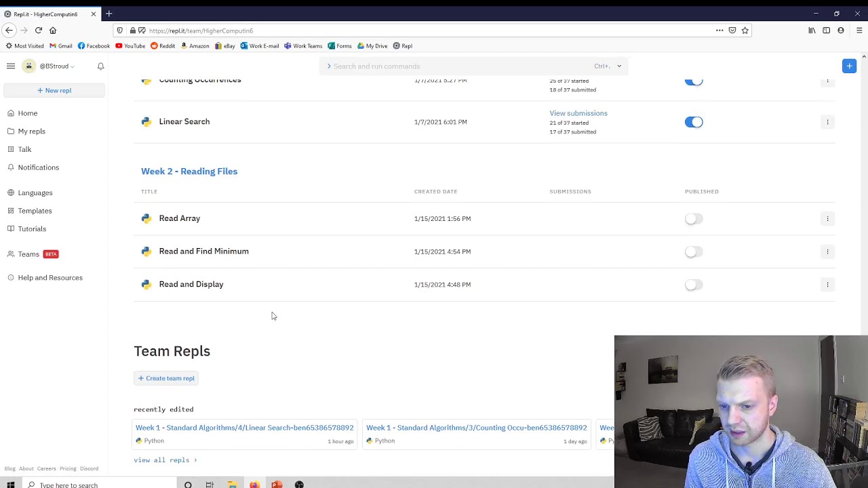Publish the Read and Display assignment
Screen dimensions: 868x488
pos(694,285)
